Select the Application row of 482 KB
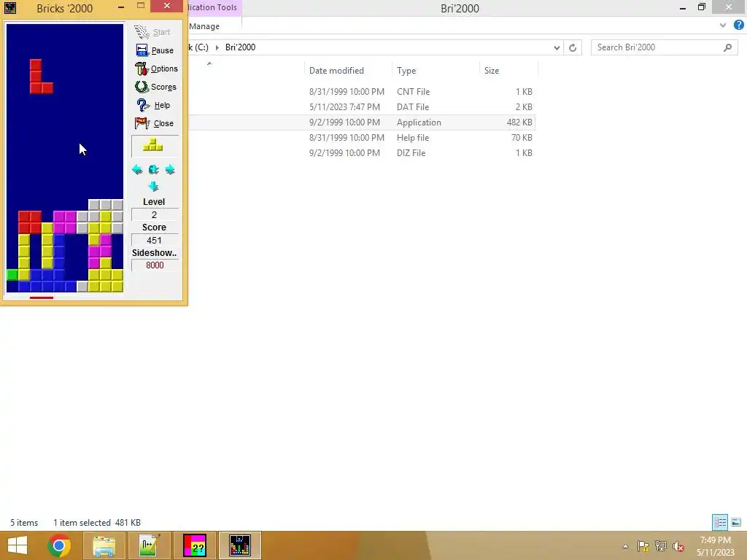 (362, 122)
